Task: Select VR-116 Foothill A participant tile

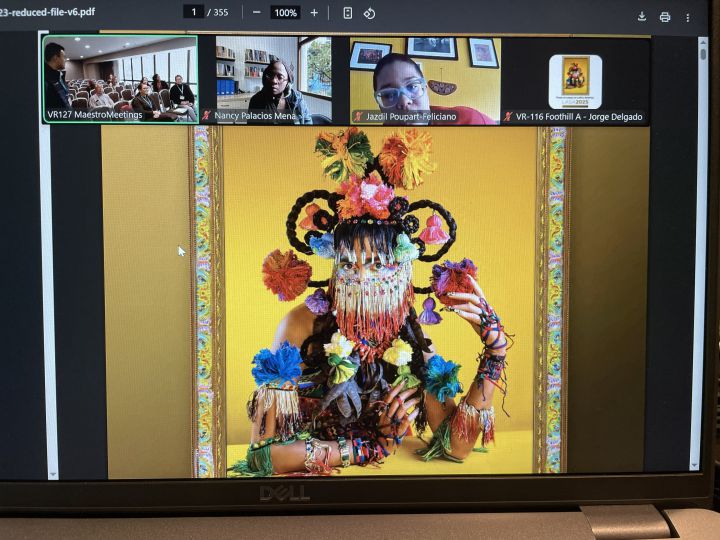Action: pyautogui.click(x=575, y=80)
